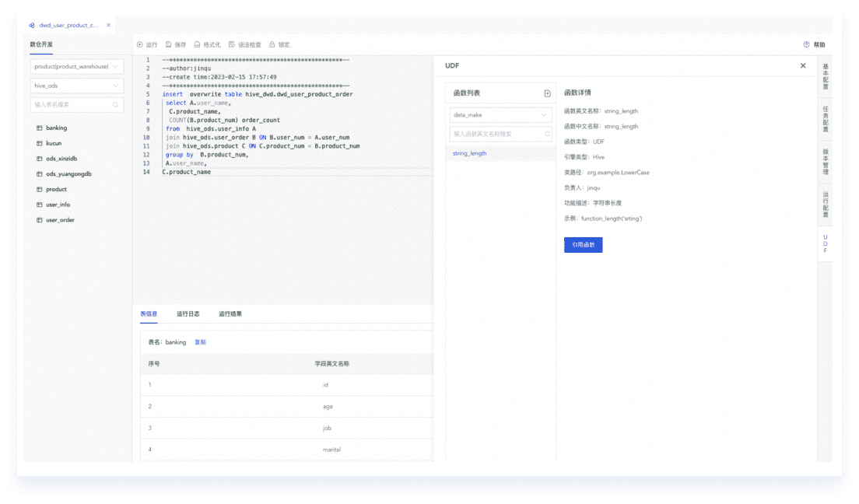The width and height of the screenshot is (859, 504).
Task: Click the 复制 link next to banking
Action: (x=200, y=342)
